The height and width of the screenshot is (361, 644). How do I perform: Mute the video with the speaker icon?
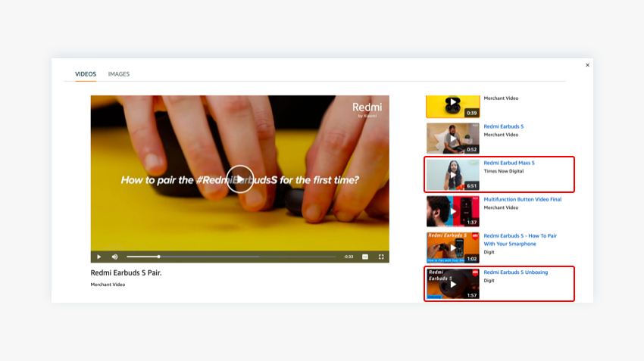tap(114, 257)
